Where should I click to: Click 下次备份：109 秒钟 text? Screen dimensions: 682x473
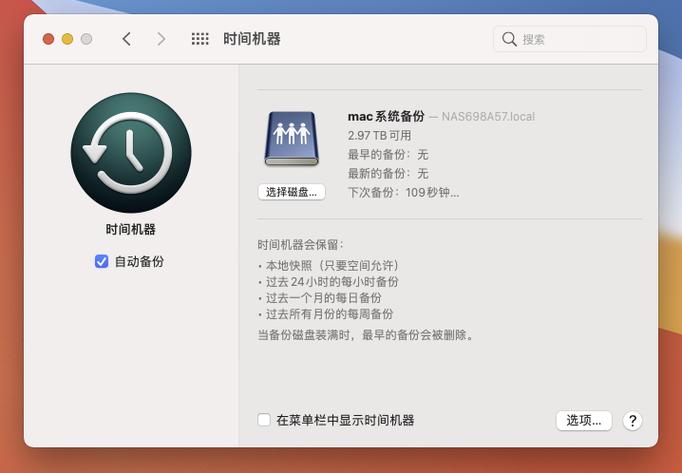403,192
